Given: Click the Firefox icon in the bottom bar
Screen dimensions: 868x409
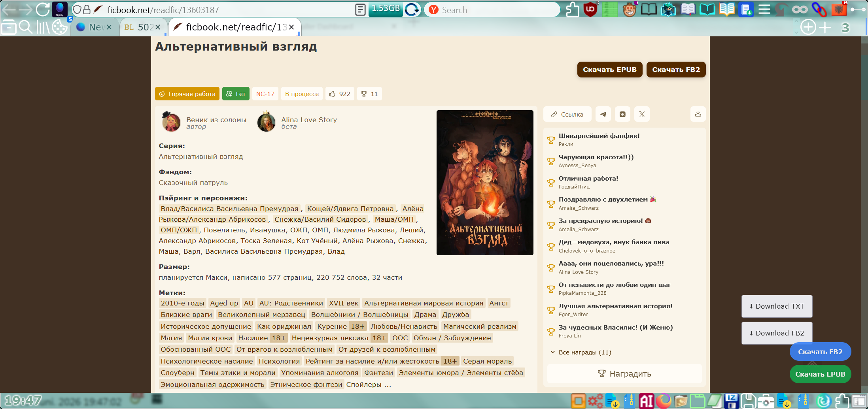Looking at the screenshot, I should point(664,401).
